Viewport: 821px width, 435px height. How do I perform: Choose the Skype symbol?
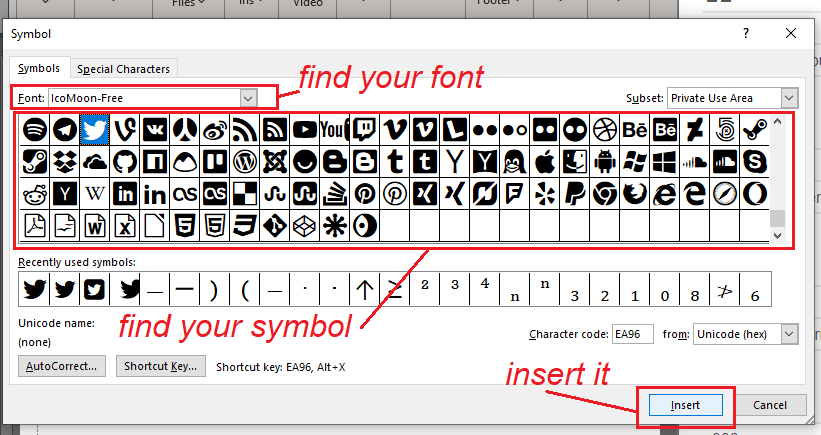click(x=755, y=162)
